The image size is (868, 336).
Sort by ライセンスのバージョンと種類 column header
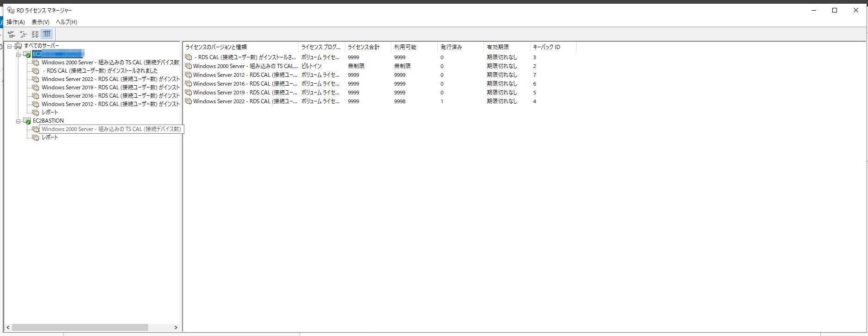[x=241, y=47]
